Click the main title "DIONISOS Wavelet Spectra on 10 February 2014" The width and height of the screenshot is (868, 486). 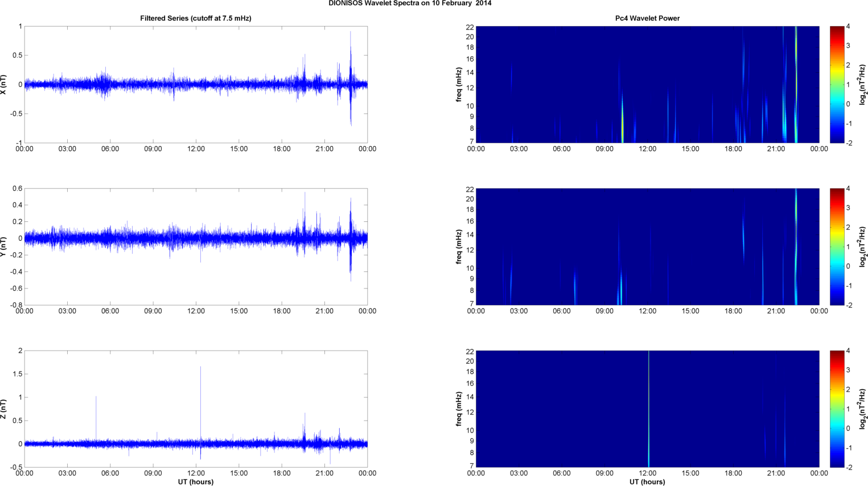pyautogui.click(x=410, y=3)
